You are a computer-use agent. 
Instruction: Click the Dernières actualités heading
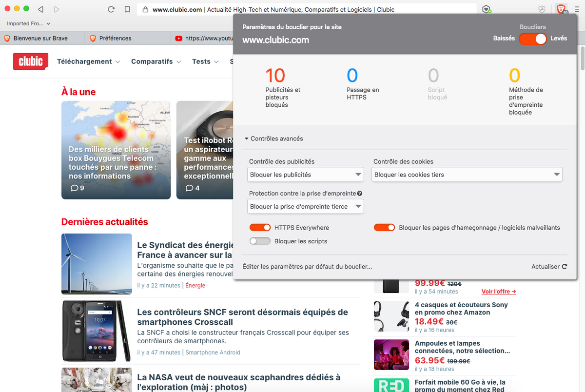(x=105, y=222)
